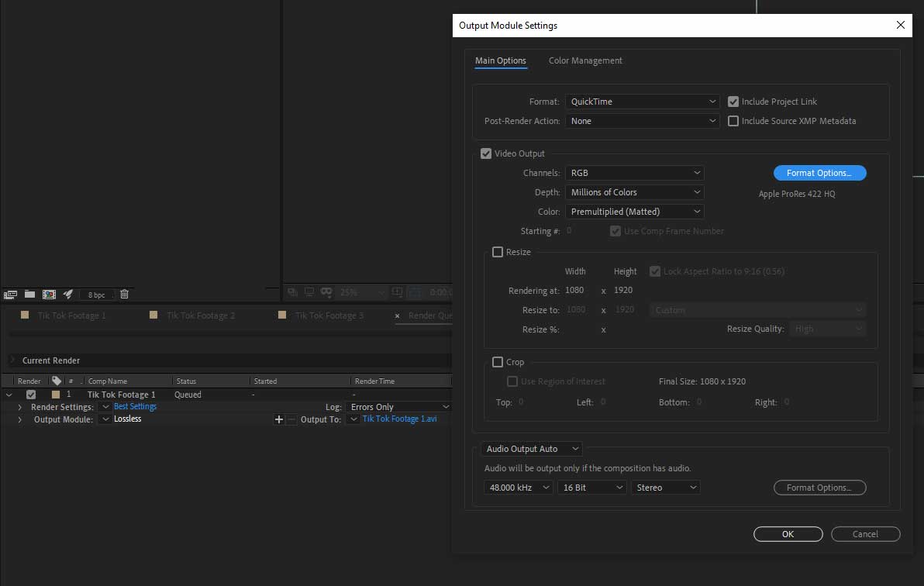Click the trash icon to delete selected item
This screenshot has width=924, height=586.
(x=124, y=294)
